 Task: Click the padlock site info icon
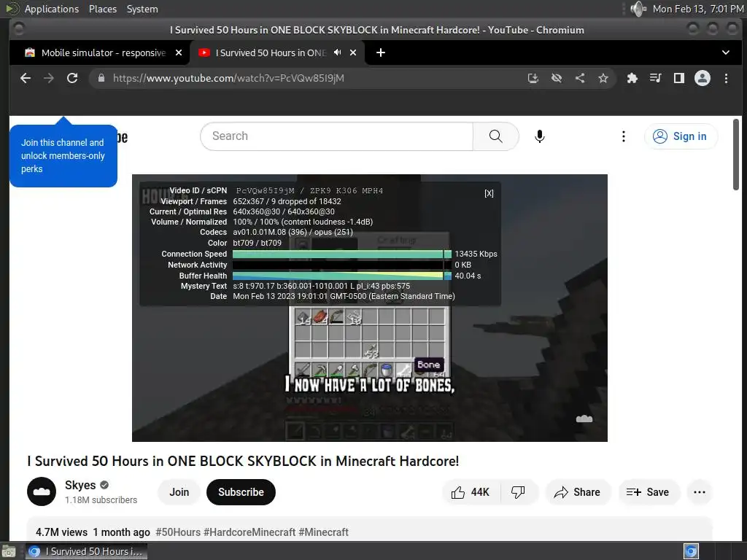[x=101, y=78]
